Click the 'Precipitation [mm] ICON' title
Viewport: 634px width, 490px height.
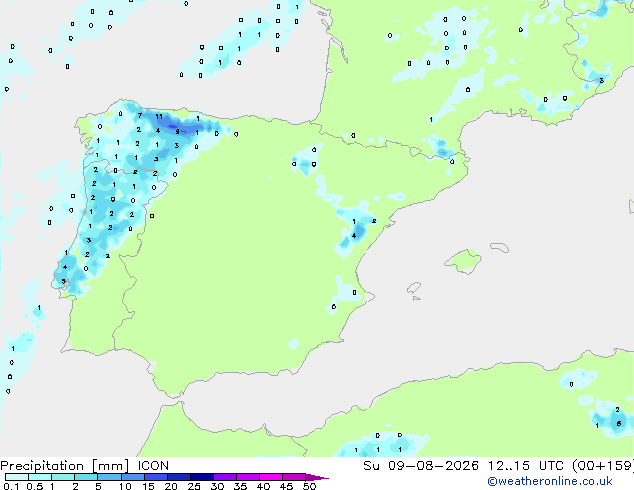(85, 466)
